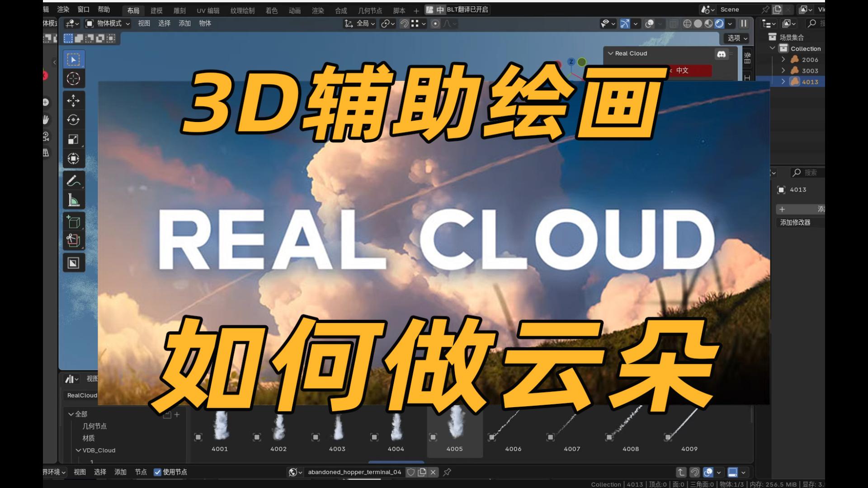868x488 pixels.
Task: Open the pivot point dropdown
Action: (x=387, y=23)
